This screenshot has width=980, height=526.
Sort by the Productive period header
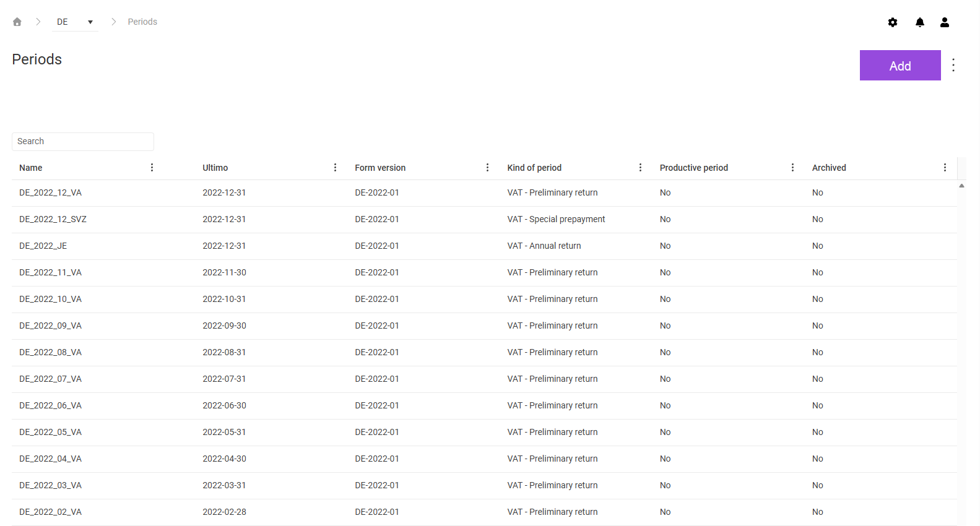pyautogui.click(x=694, y=168)
